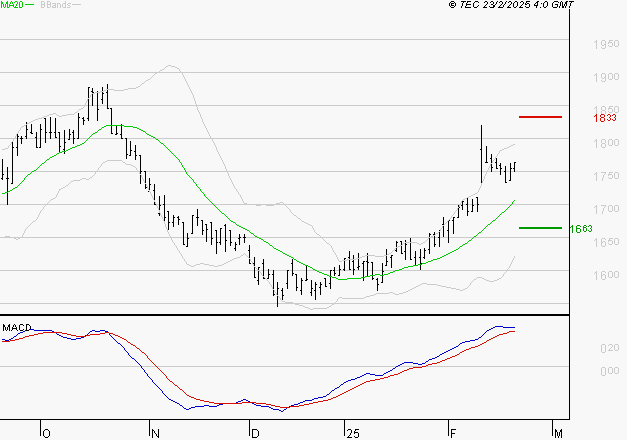Click the 1600 price axis label
Image resolution: width=627 pixels, height=440 pixels.
point(606,275)
